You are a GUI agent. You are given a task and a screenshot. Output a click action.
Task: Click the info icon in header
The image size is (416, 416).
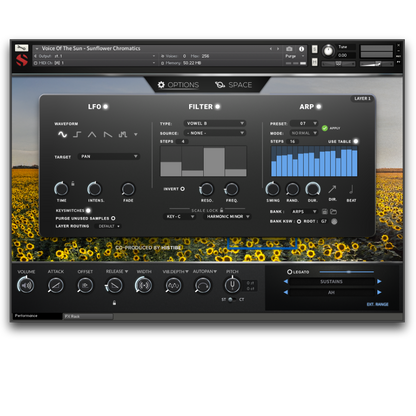coord(301,49)
